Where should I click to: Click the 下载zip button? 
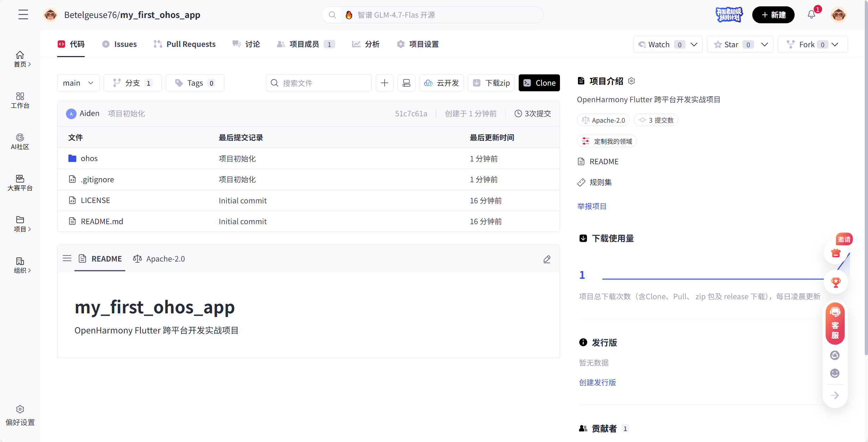coord(491,82)
